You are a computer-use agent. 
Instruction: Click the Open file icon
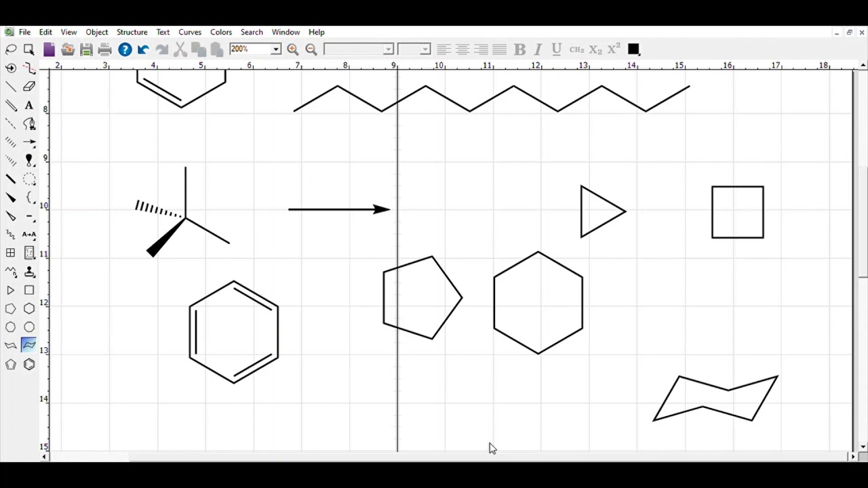click(67, 49)
